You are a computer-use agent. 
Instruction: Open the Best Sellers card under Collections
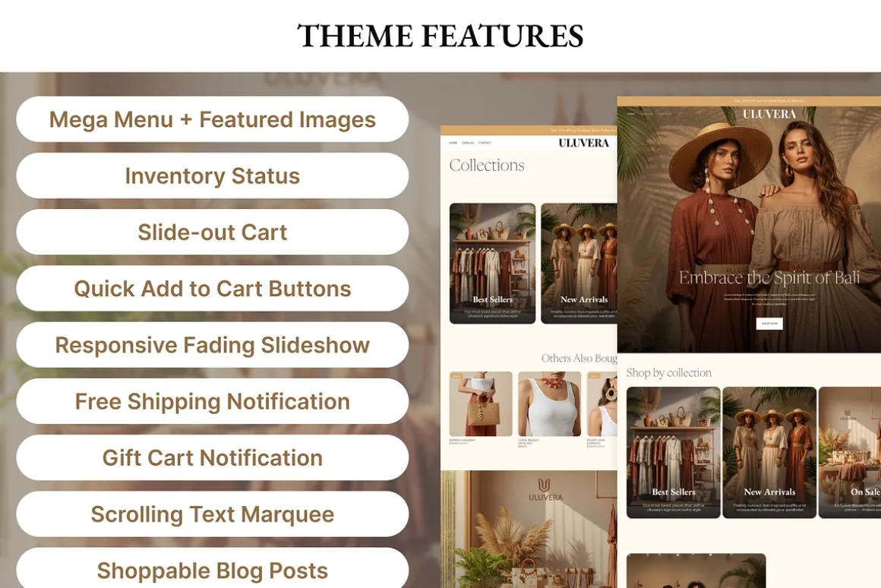(x=493, y=264)
